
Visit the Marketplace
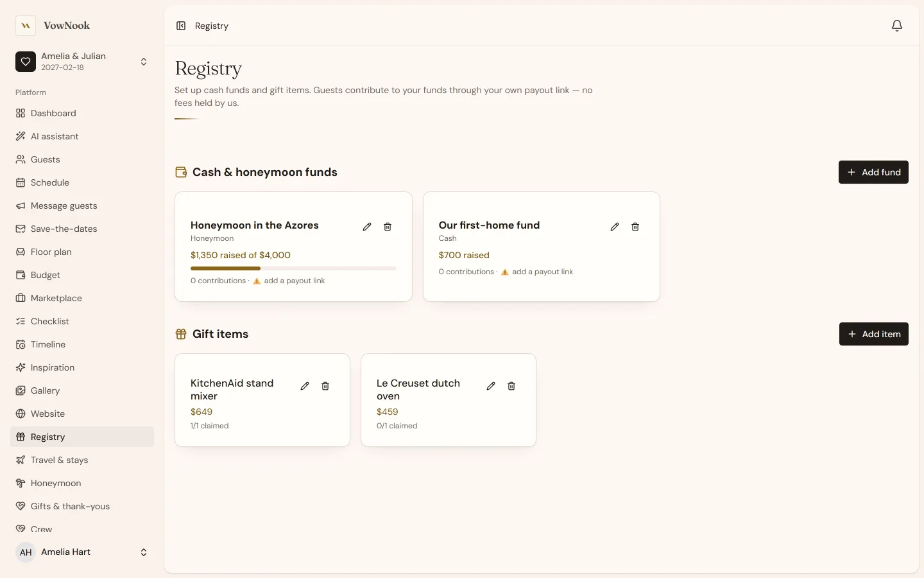(x=82, y=298)
